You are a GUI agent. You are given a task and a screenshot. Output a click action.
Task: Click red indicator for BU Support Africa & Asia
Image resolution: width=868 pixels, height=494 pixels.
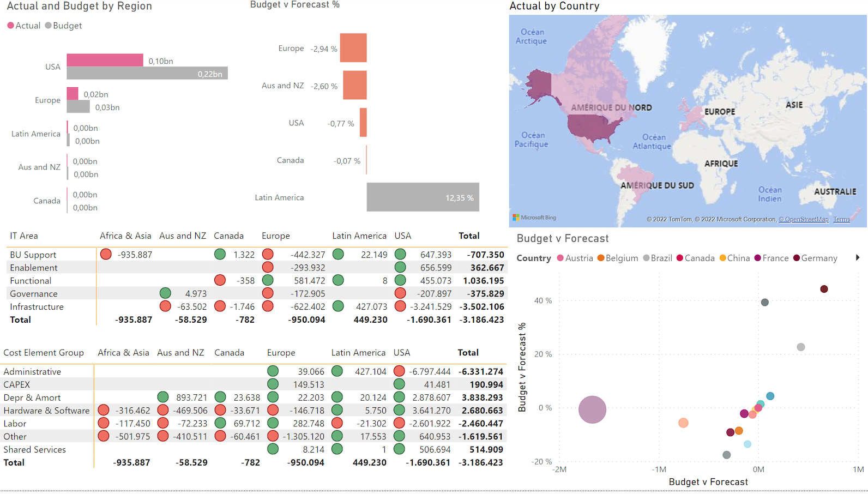click(106, 254)
